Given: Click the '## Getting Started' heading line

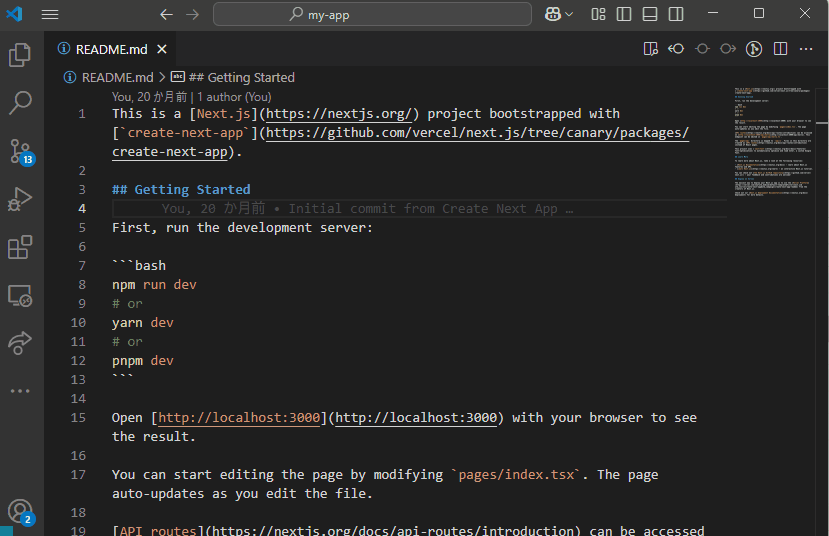Looking at the screenshot, I should [181, 190].
